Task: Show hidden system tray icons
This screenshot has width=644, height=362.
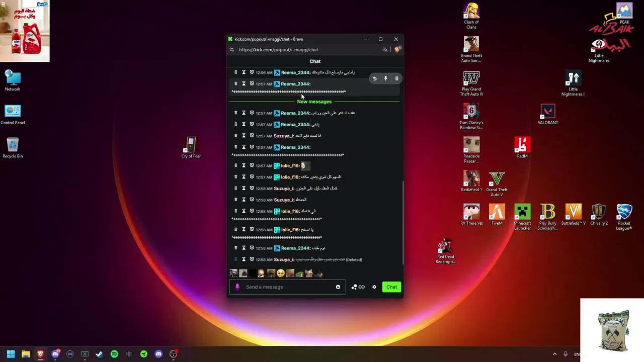Action: tap(554, 354)
